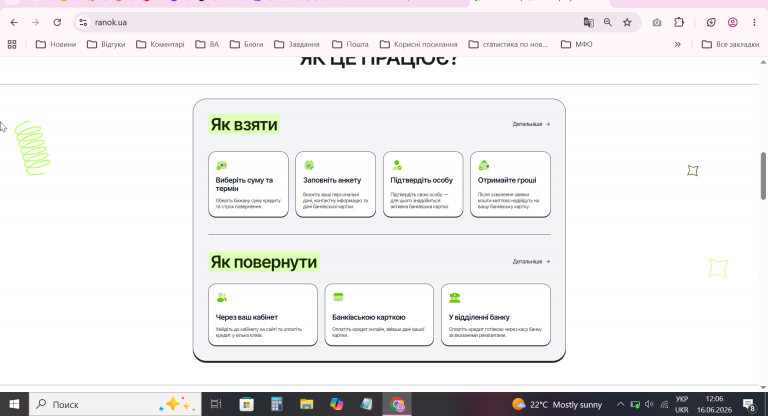Select the У відділенні банку card
768x416 pixels.
coord(496,315)
